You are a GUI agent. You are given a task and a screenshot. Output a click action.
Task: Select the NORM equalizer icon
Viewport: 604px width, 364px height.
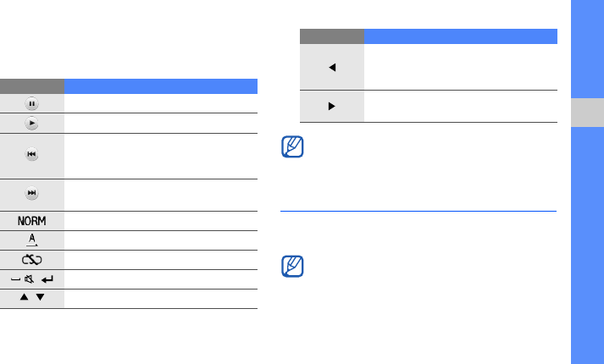(31, 220)
